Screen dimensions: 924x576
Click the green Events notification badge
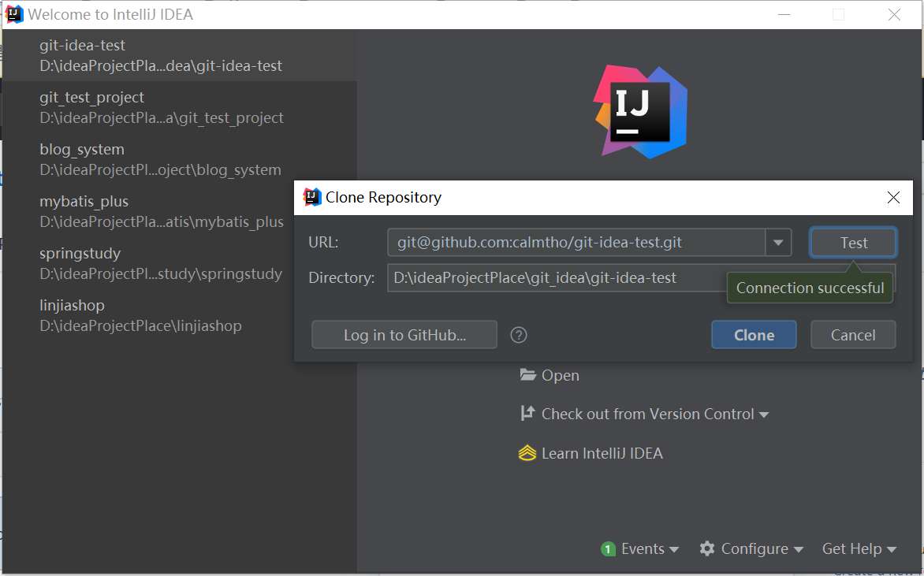608,549
